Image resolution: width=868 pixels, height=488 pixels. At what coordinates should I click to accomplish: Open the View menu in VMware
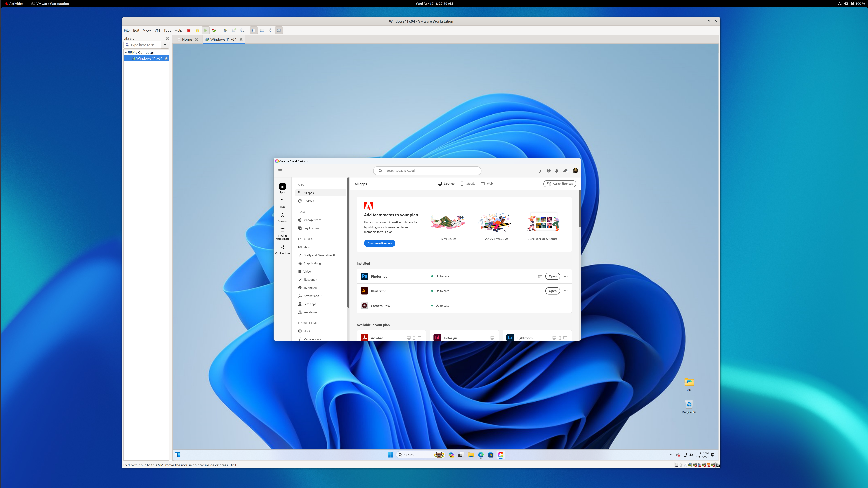click(147, 30)
